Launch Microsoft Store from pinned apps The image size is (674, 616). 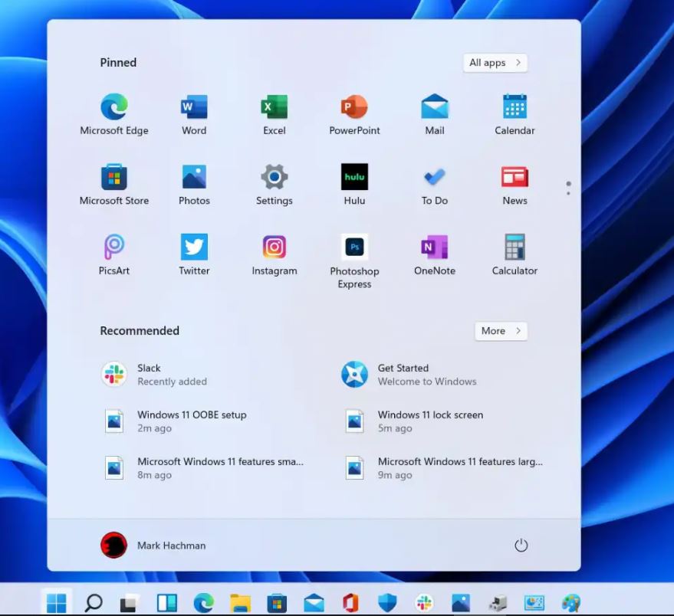[114, 184]
